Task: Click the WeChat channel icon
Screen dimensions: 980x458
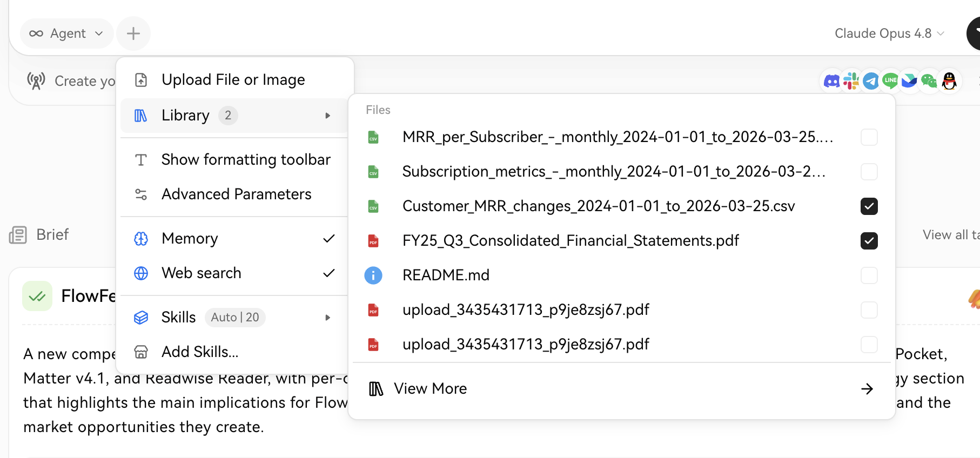Action: 929,82
